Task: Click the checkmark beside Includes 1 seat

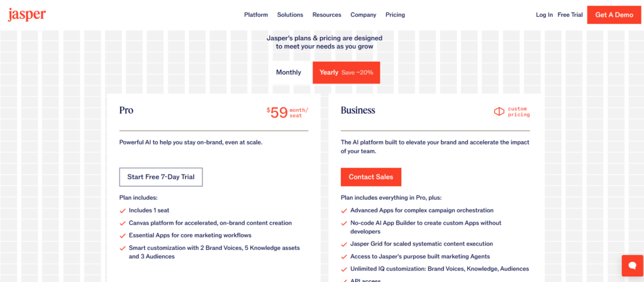Action: tap(122, 210)
